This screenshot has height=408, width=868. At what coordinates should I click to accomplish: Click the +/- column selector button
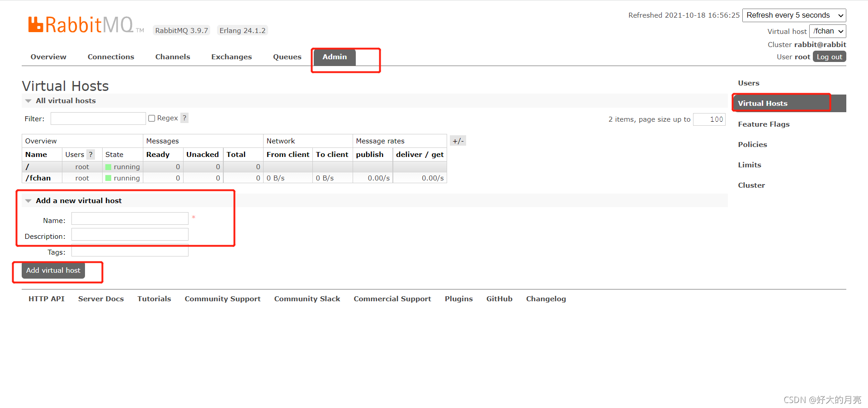[x=458, y=141]
